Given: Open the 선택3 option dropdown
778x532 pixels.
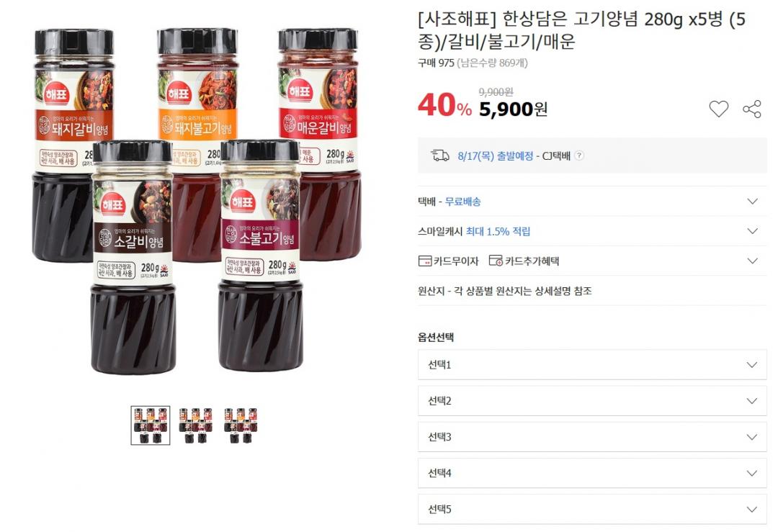Looking at the screenshot, I should pos(592,437).
